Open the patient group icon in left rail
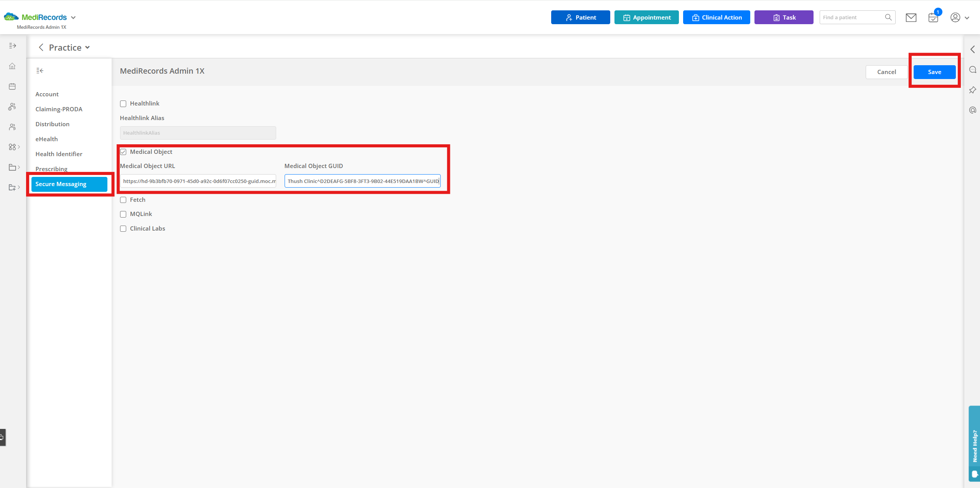The width and height of the screenshot is (980, 488). tap(12, 107)
